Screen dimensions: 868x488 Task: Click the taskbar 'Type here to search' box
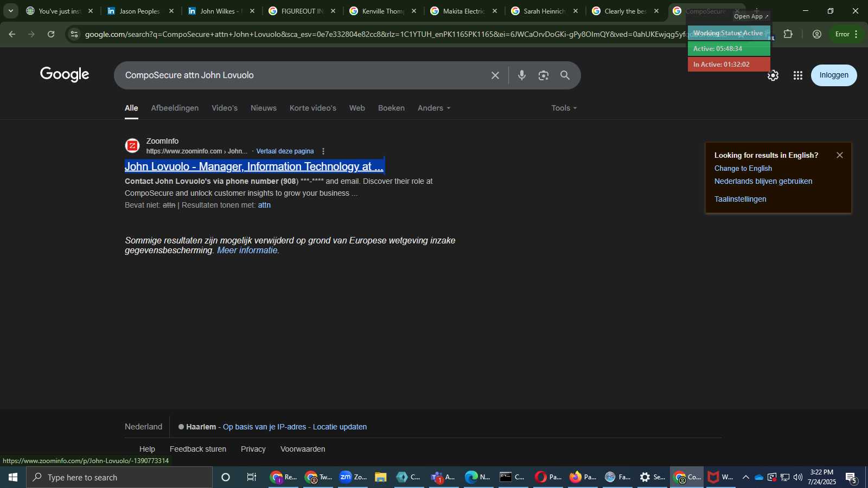coord(119,477)
